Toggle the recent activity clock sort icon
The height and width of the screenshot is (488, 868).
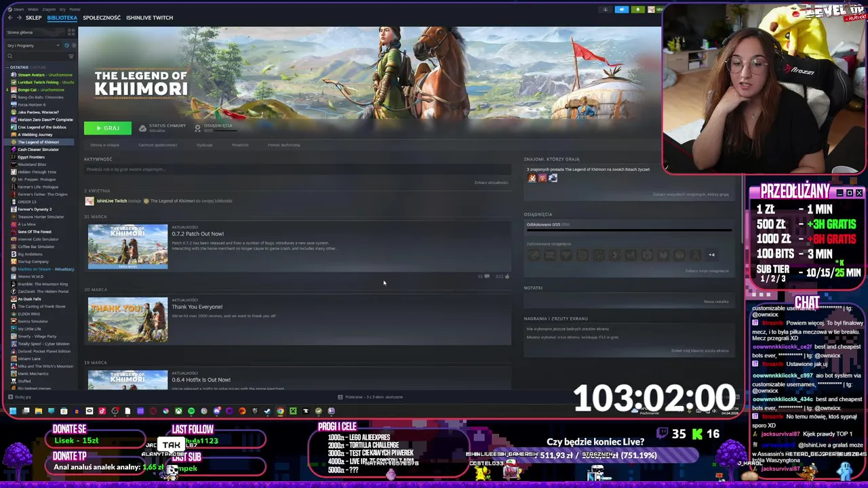[66, 45]
